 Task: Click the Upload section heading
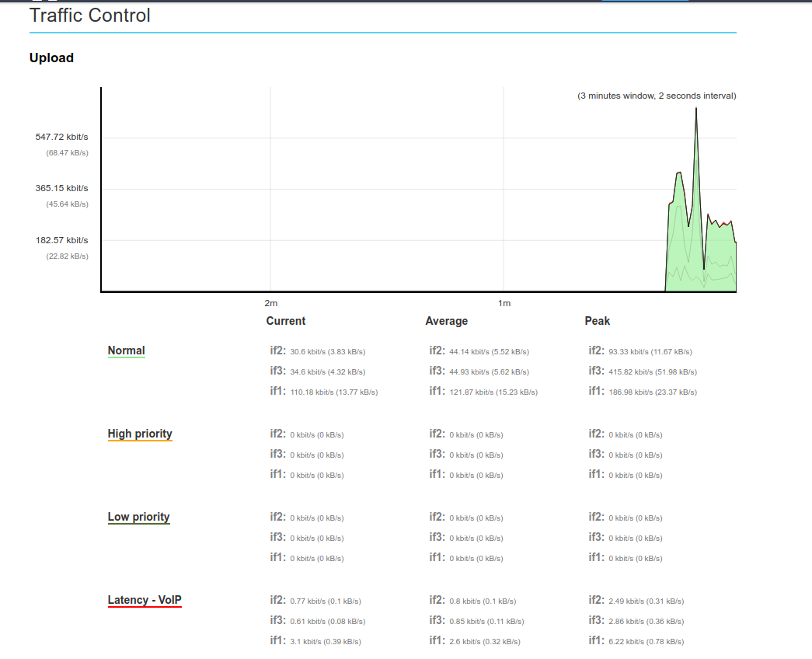click(x=51, y=58)
